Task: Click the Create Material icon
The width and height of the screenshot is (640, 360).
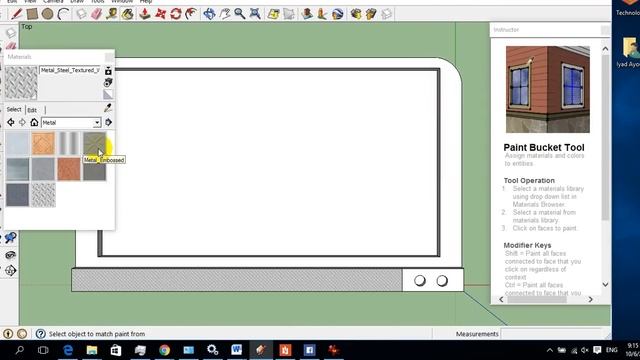Action: [x=108, y=82]
